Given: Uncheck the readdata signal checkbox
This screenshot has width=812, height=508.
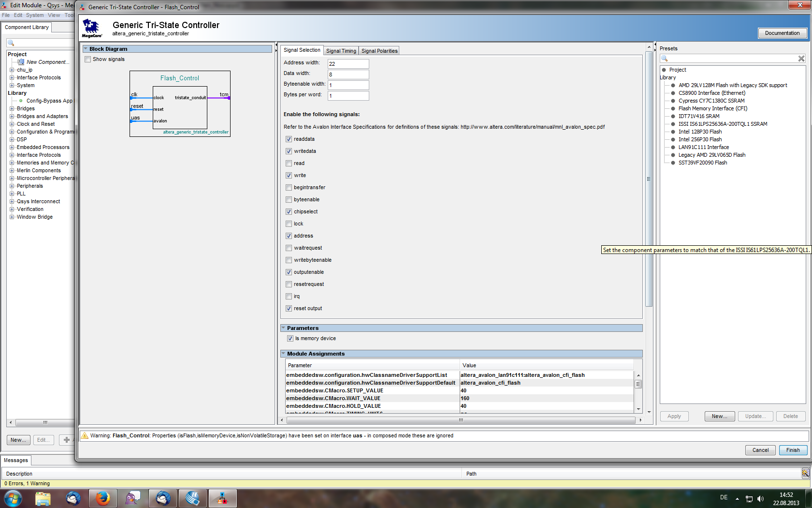Looking at the screenshot, I should [289, 139].
